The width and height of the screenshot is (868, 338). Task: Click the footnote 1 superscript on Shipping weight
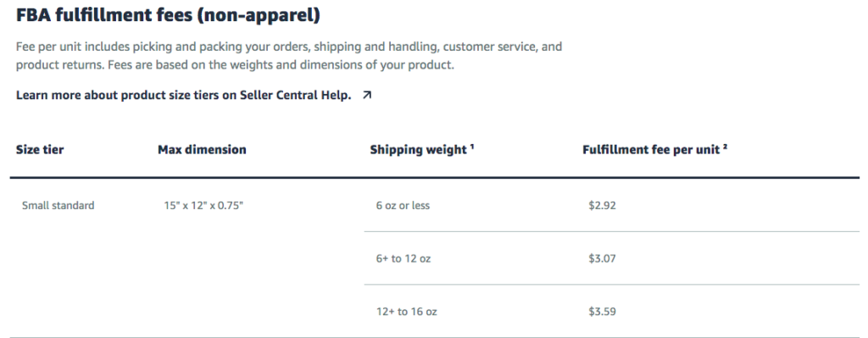(x=472, y=147)
